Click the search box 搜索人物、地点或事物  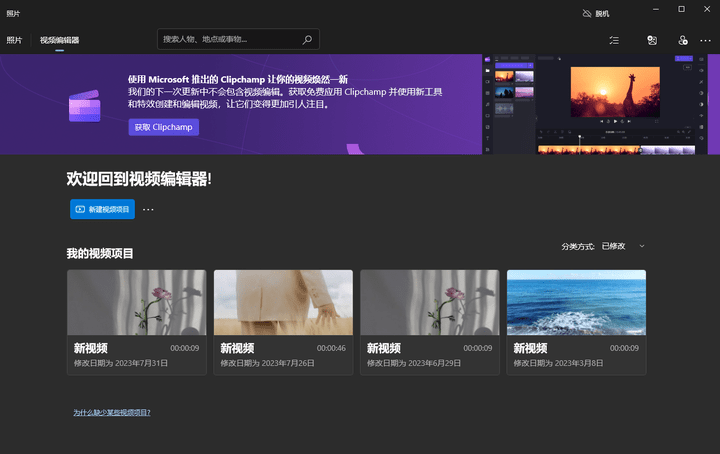238,39
